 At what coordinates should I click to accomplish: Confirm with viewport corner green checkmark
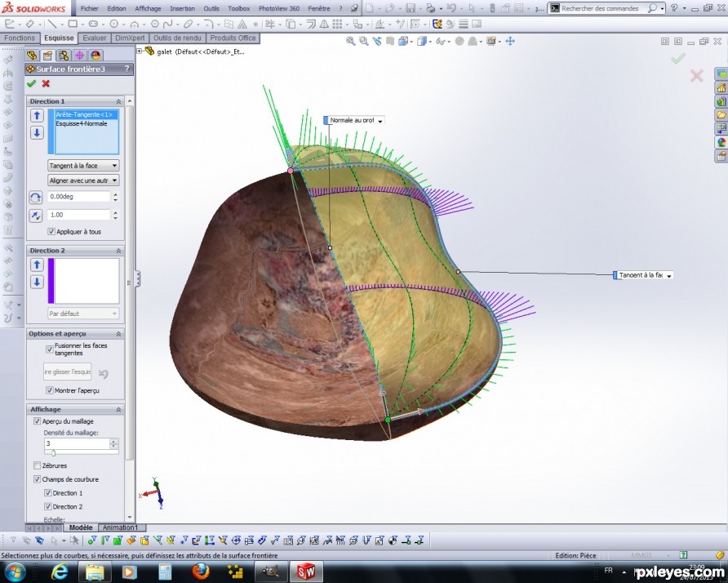(x=678, y=58)
